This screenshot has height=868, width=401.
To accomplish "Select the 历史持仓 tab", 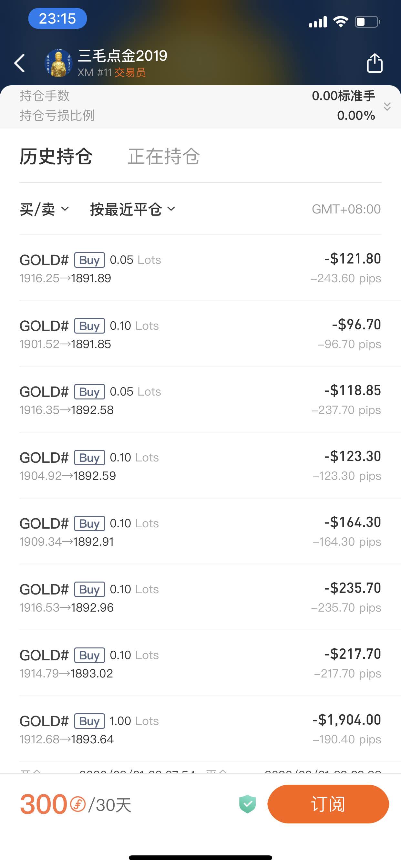I will [56, 156].
